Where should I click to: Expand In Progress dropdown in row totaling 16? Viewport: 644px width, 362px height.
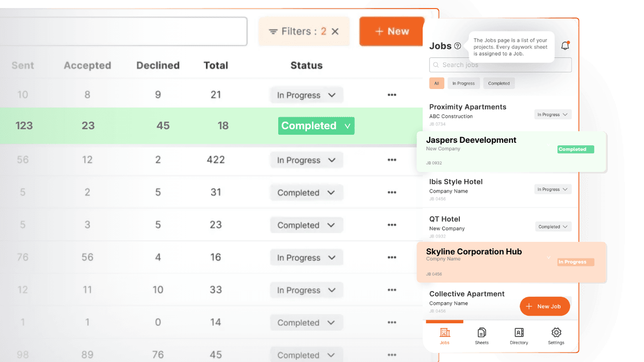tap(306, 257)
